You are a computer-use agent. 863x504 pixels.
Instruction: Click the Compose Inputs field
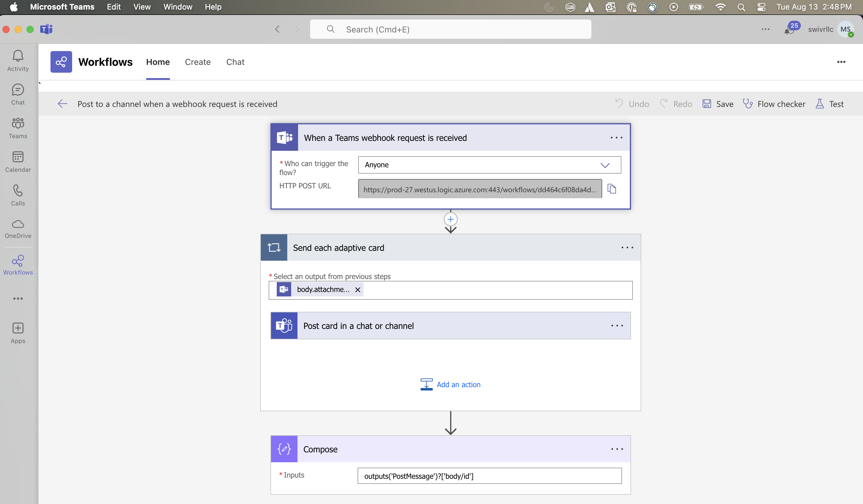(489, 476)
